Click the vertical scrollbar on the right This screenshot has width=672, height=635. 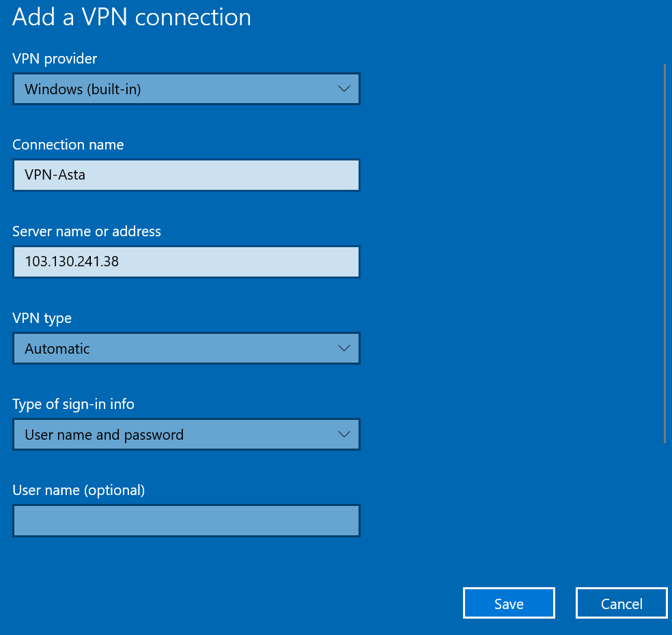[x=664, y=253]
